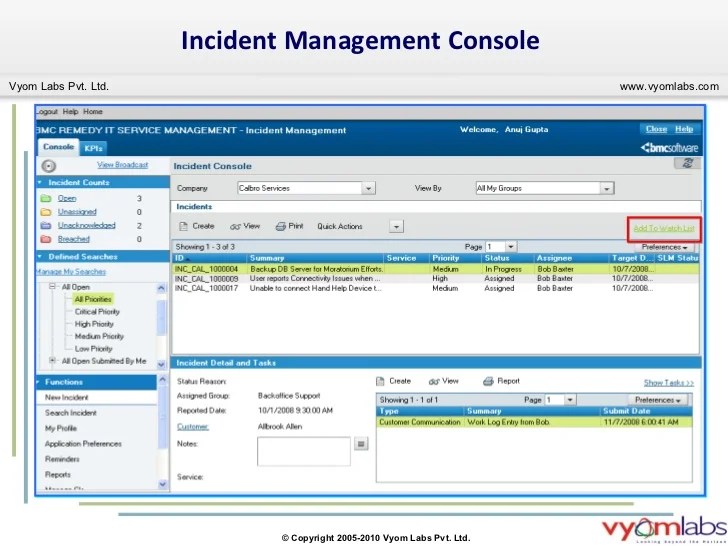The width and height of the screenshot is (728, 546).
Task: Click Logout in the top menu
Action: click(x=47, y=111)
